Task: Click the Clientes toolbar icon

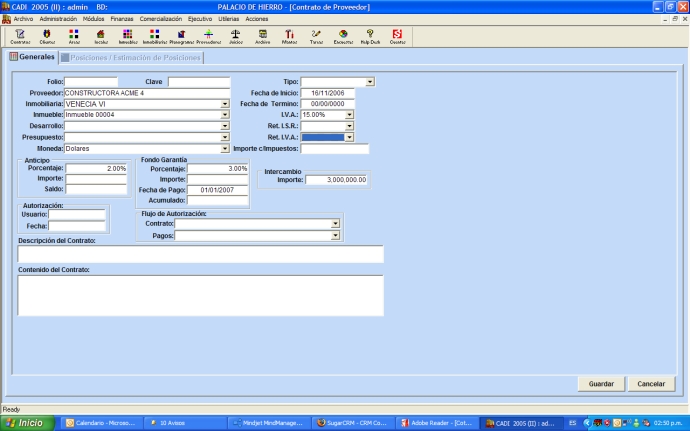Action: tap(47, 36)
